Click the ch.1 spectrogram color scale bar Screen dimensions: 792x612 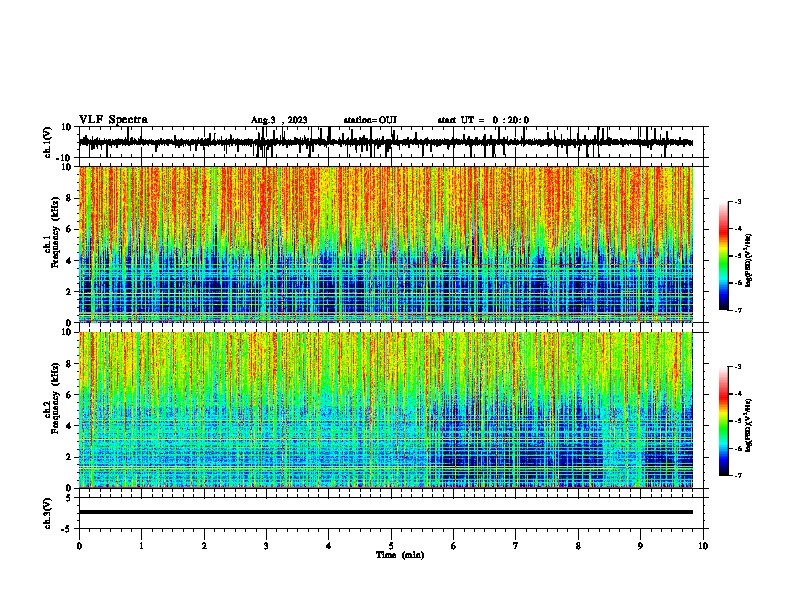[x=723, y=256]
